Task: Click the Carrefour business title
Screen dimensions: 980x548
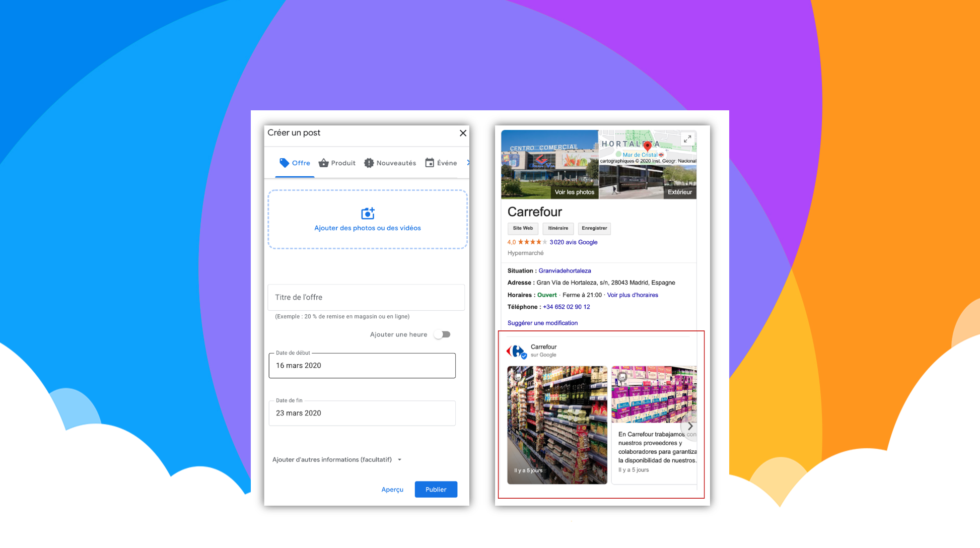Action: tap(534, 212)
